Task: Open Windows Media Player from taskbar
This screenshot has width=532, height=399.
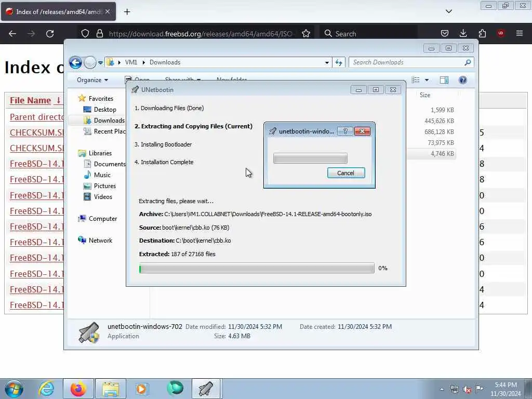Action: click(142, 389)
